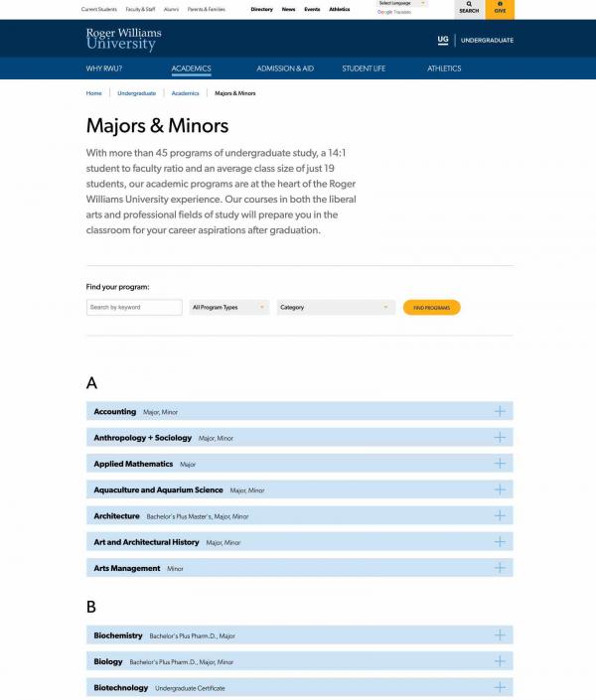Go to Home breadcrumb
This screenshot has height=700, width=596.
93,93
